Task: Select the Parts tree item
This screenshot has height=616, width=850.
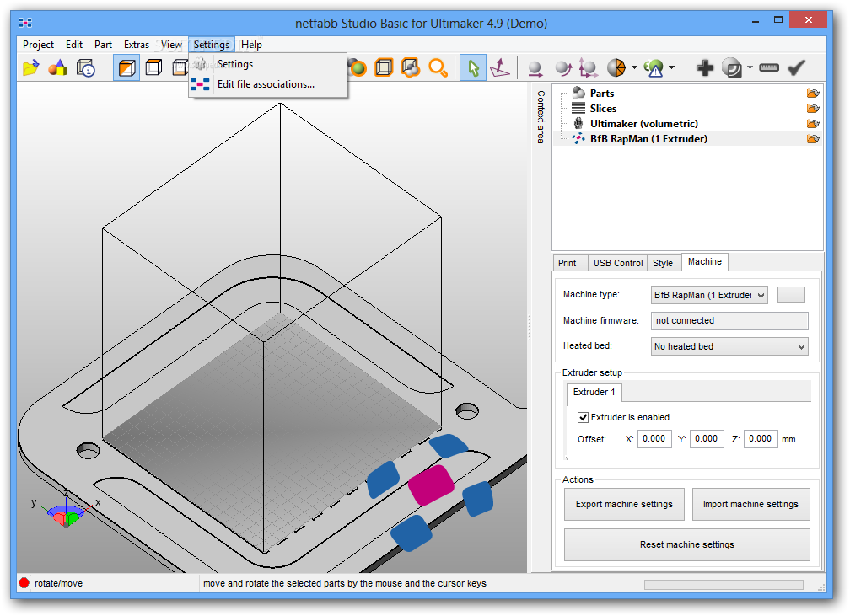Action: tap(602, 94)
